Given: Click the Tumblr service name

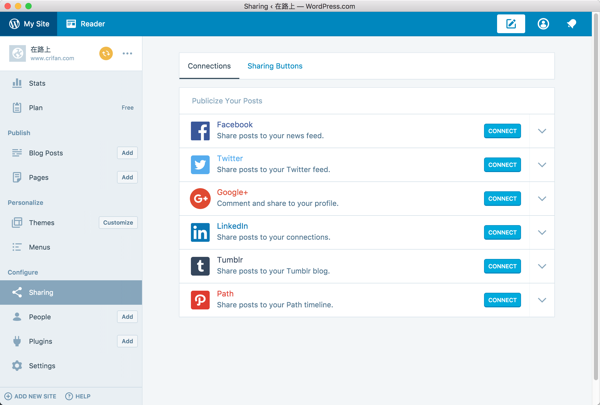Looking at the screenshot, I should click(230, 260).
